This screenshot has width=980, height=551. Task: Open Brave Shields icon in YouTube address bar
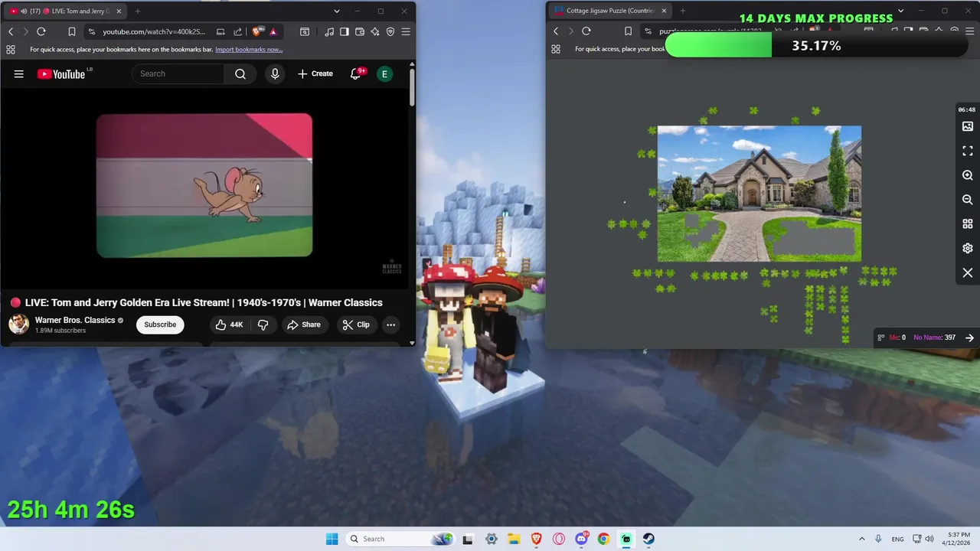(256, 31)
